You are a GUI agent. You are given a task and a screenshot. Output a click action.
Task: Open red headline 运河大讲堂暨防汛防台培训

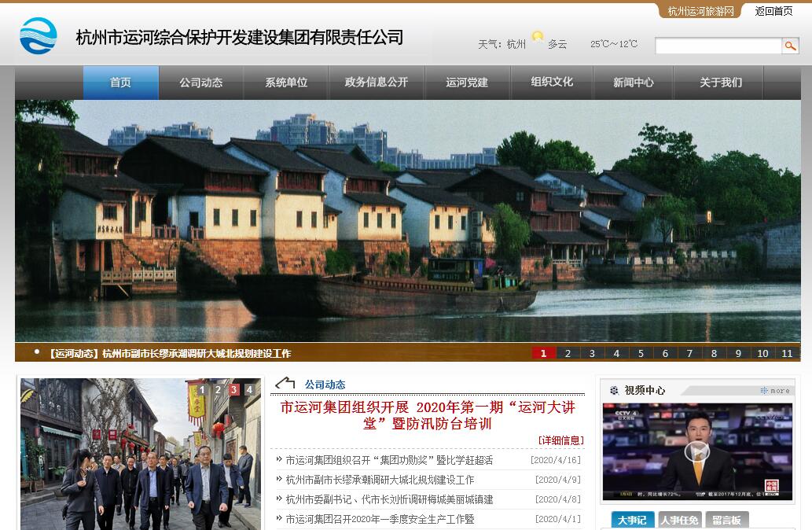428,415
